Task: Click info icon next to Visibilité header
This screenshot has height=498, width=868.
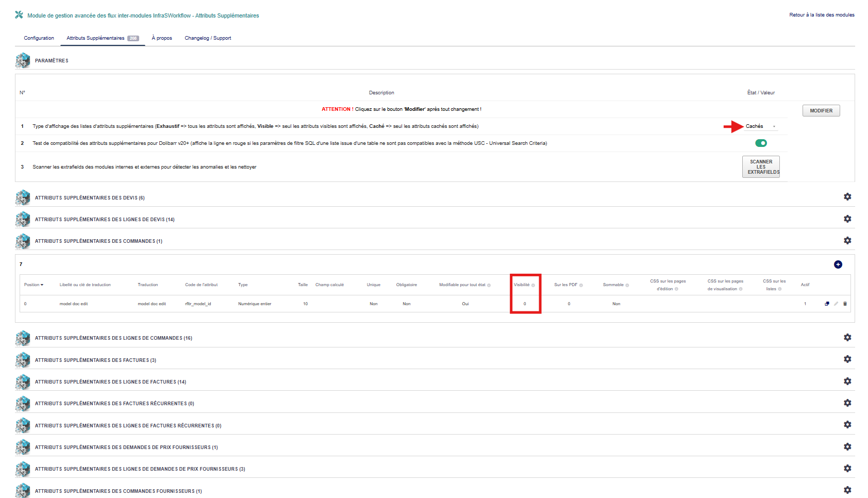Action: pos(533,285)
